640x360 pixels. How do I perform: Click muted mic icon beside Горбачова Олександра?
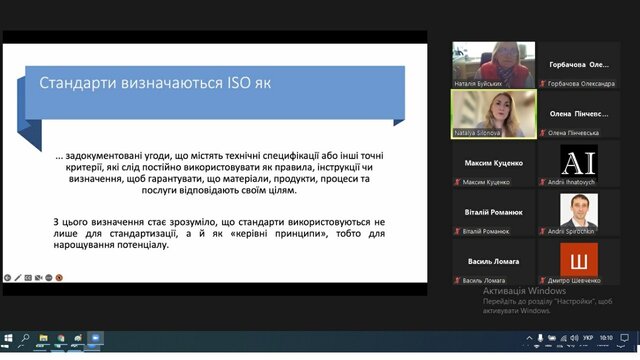coord(542,84)
